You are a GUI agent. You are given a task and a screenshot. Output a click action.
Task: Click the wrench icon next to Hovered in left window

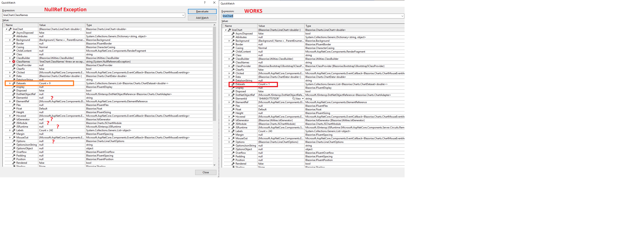click(x=14, y=116)
